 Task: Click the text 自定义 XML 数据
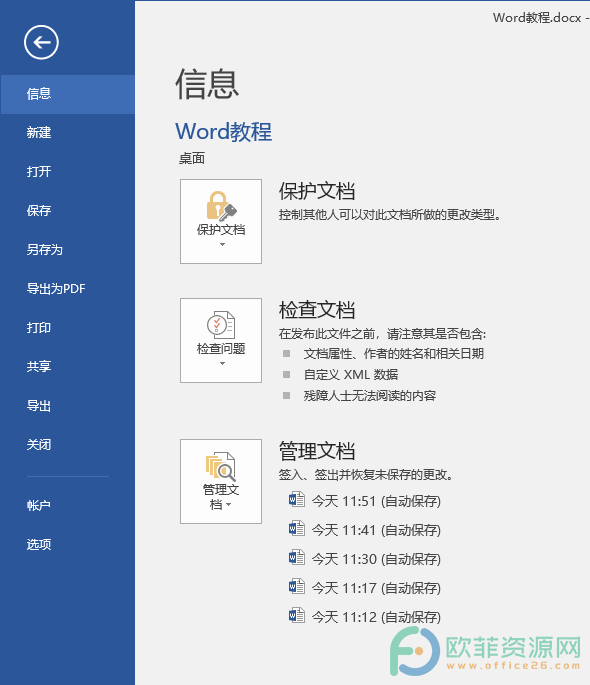pos(351,374)
